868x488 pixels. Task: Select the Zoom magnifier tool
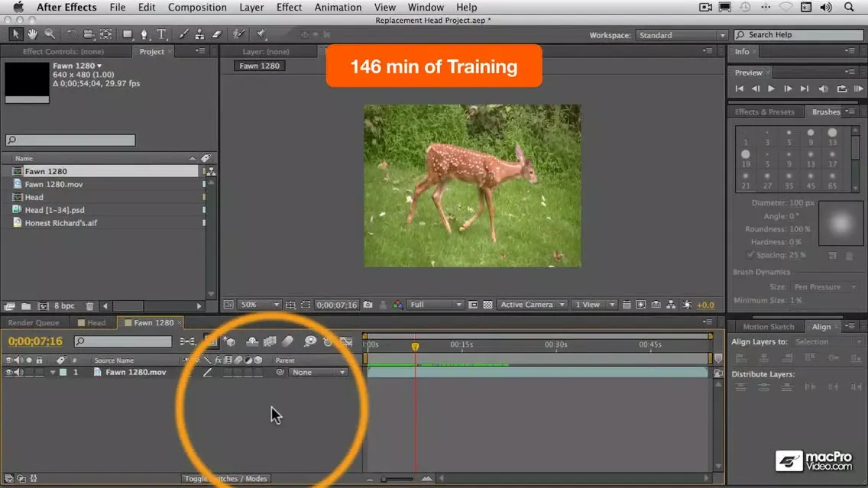click(50, 34)
